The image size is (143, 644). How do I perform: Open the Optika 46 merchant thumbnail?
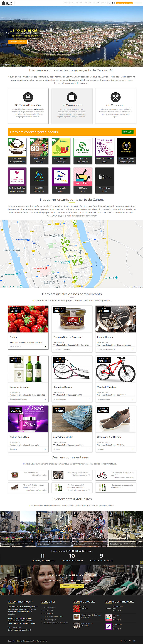coord(83,151)
